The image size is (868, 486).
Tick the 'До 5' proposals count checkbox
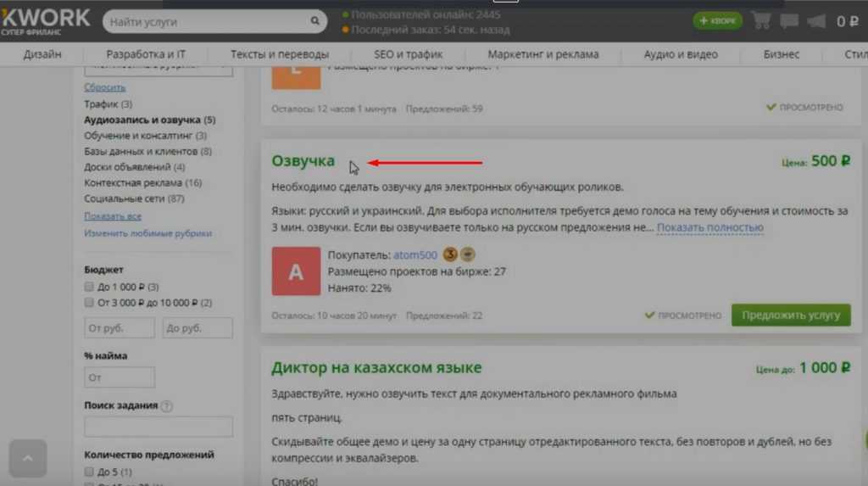point(89,472)
